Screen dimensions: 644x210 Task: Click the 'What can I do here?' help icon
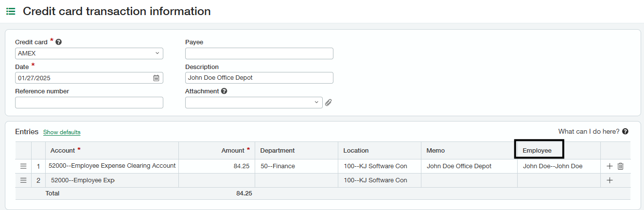click(x=625, y=131)
